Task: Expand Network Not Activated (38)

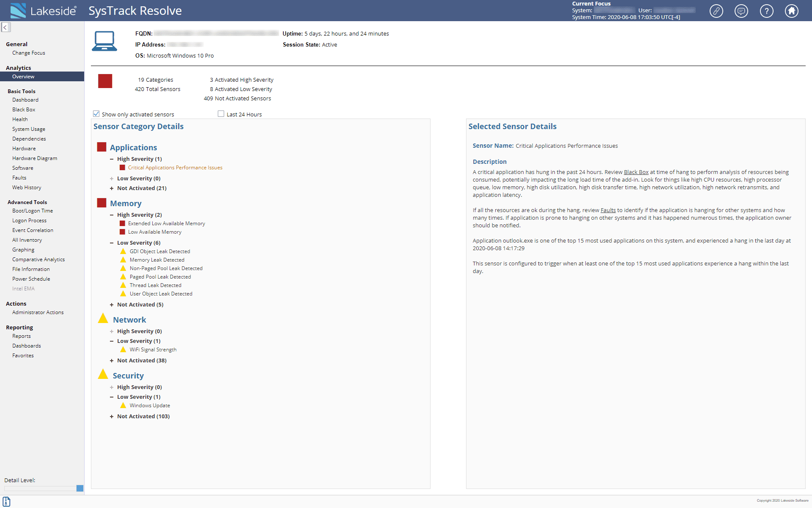Action: click(112, 361)
